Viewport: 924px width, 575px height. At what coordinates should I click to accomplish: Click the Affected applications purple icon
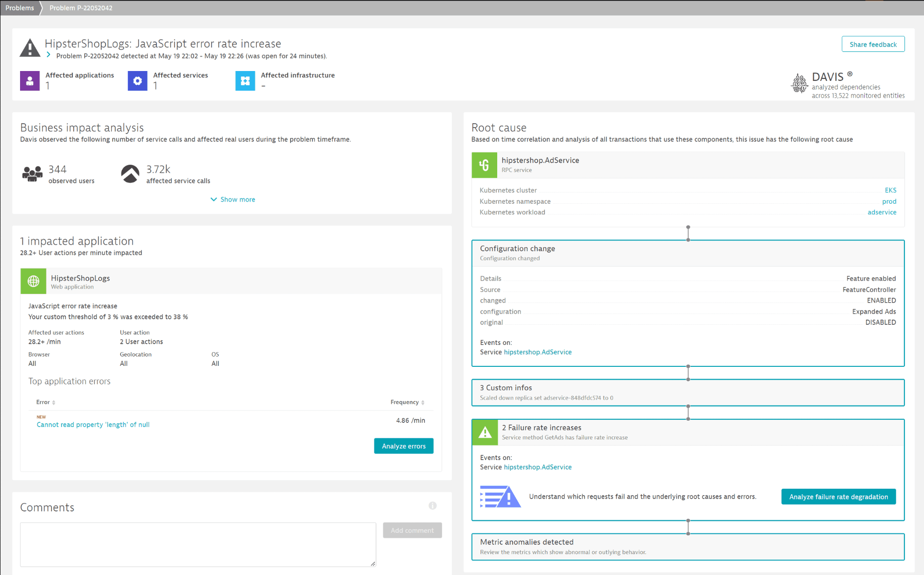pos(30,81)
